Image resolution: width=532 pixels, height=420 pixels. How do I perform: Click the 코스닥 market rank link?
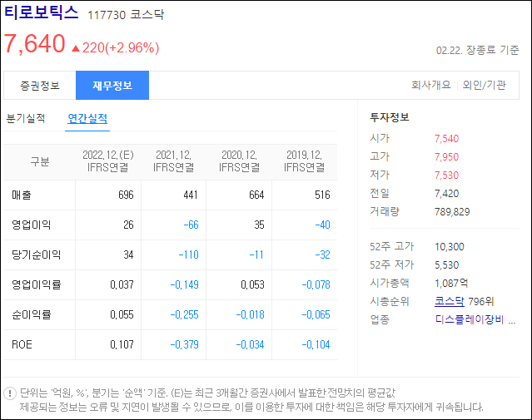coord(450,301)
